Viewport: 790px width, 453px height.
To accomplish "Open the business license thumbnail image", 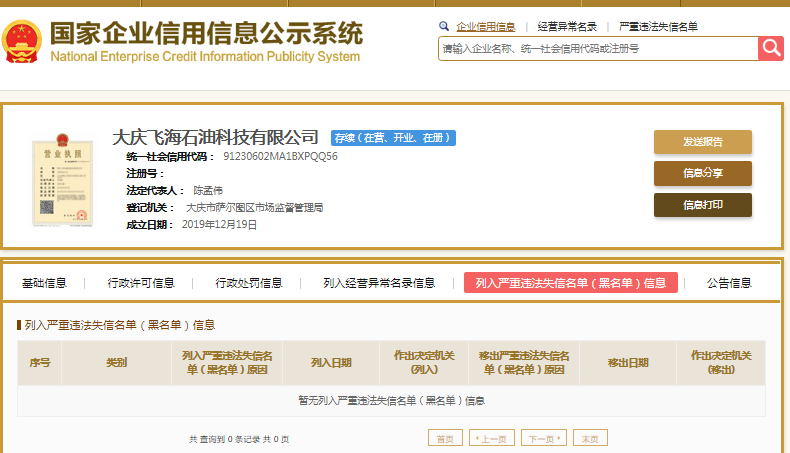I will pyautogui.click(x=62, y=180).
